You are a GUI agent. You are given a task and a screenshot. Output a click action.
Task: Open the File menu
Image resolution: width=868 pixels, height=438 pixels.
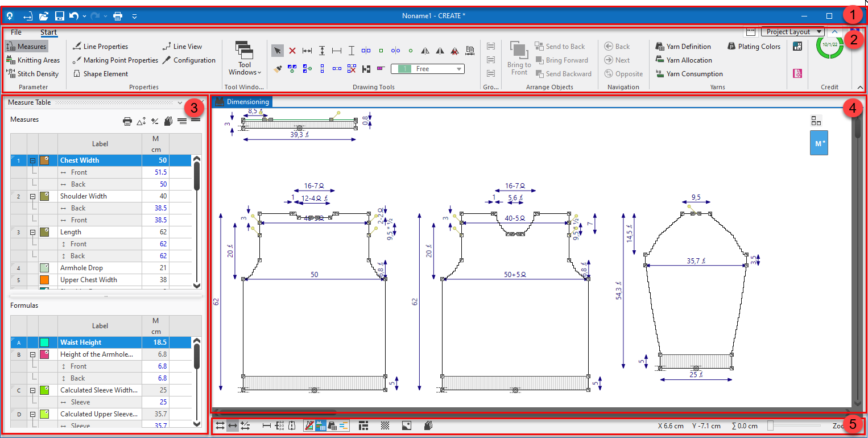[x=16, y=32]
